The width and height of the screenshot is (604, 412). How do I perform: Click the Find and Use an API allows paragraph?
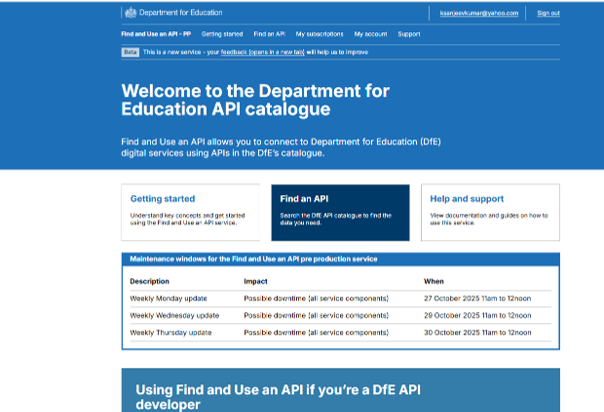pos(281,147)
